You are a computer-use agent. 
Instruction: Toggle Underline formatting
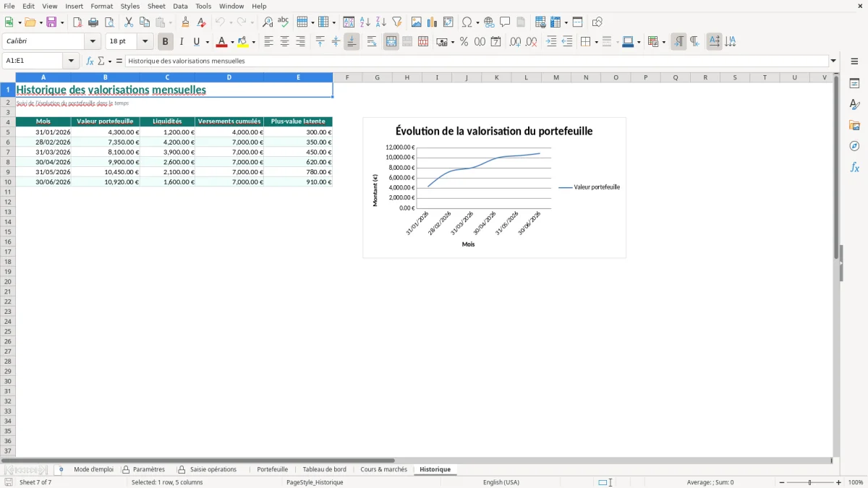tap(197, 42)
